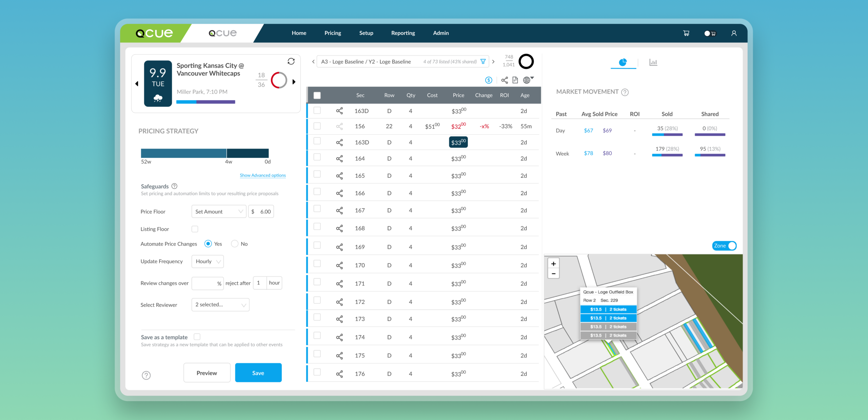This screenshot has height=420, width=868.
Task: Switch to the bar chart view icon
Action: 653,62
